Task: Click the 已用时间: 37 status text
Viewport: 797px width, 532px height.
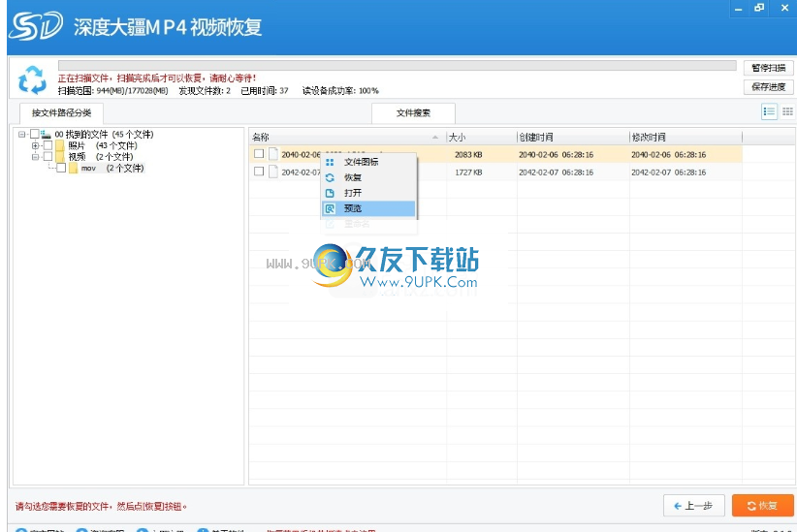Action: (x=265, y=91)
